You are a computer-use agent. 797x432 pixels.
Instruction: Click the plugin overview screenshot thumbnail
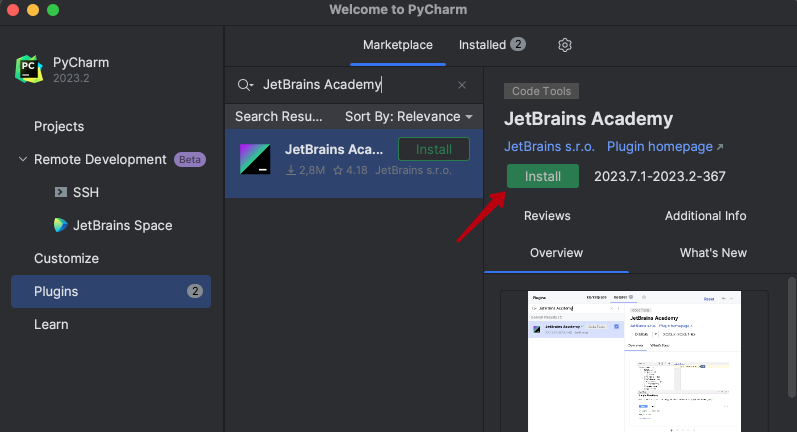634,358
